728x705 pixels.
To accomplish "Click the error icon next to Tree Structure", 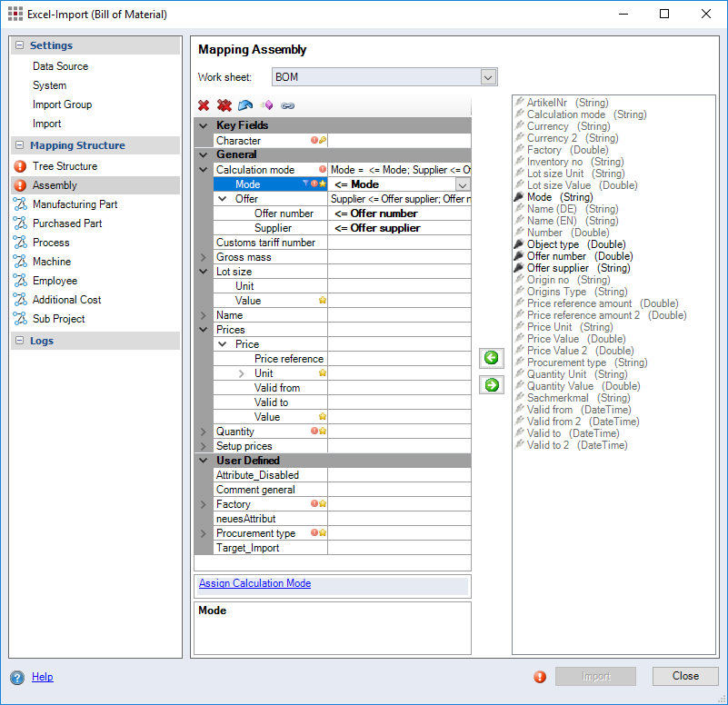I will (20, 166).
